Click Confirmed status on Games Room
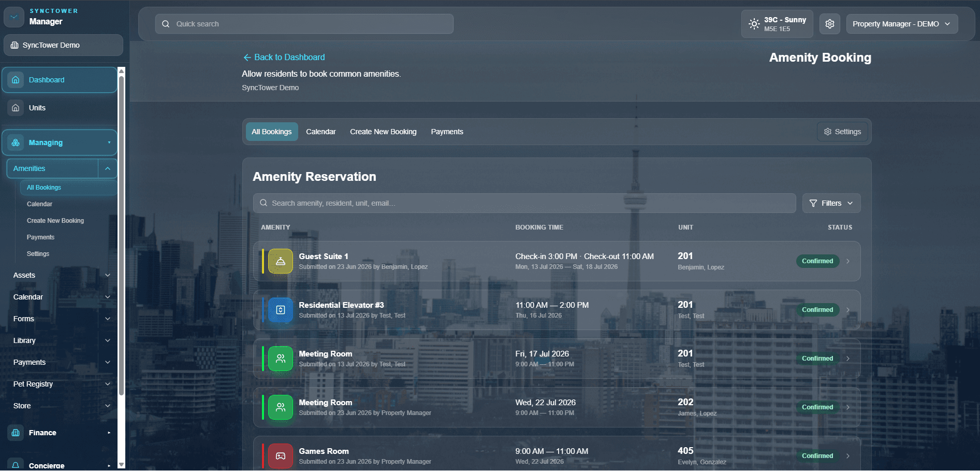 (817, 456)
